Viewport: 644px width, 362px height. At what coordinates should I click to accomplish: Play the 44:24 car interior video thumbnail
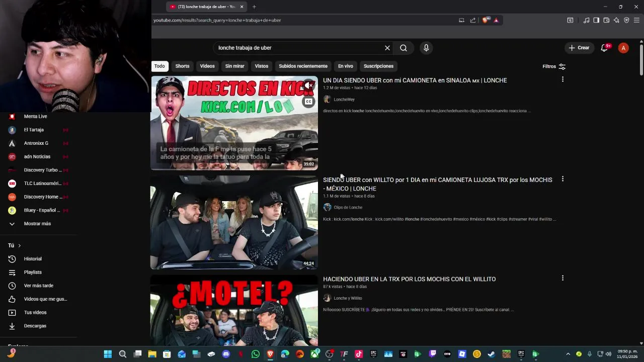[234, 222]
